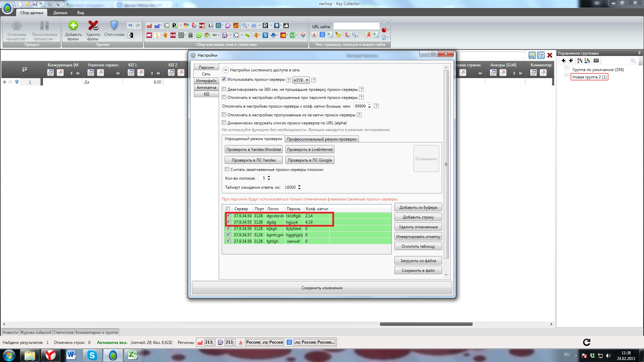Screen dimensions: 644x362
Task: Click the red Удалить фразы cross icon
Action: tap(93, 25)
